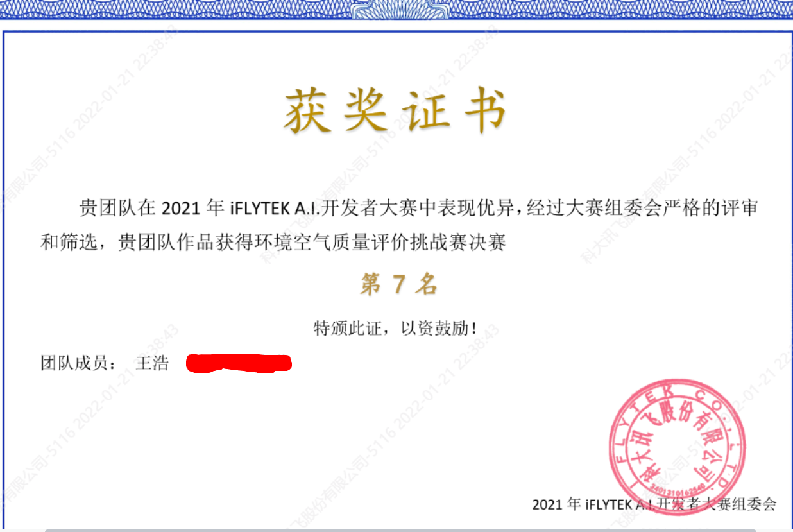Select the golden ranking text 第 7 名
Viewport: 793px width, 532px height.
398,284
